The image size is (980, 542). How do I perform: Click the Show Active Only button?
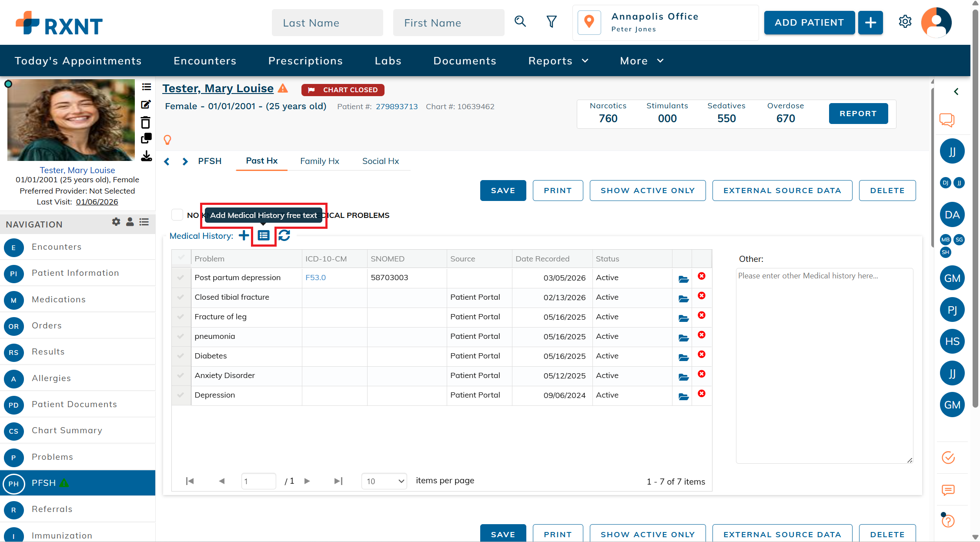pyautogui.click(x=647, y=191)
